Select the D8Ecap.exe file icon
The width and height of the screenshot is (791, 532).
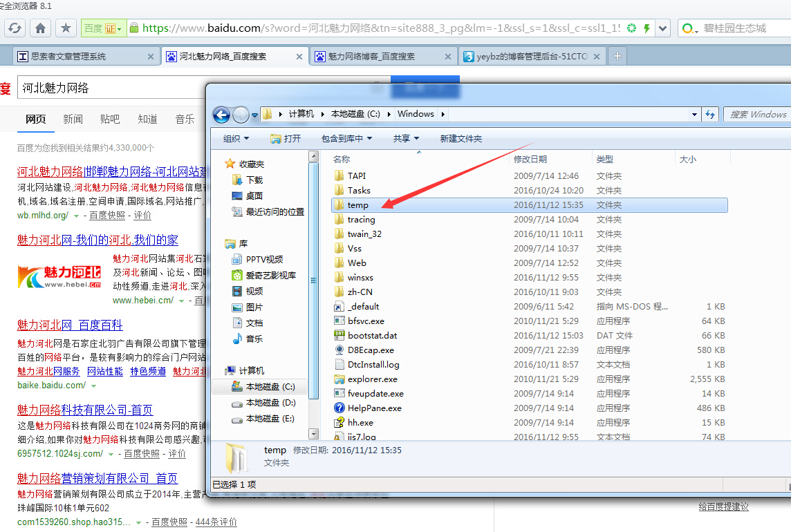(339, 350)
